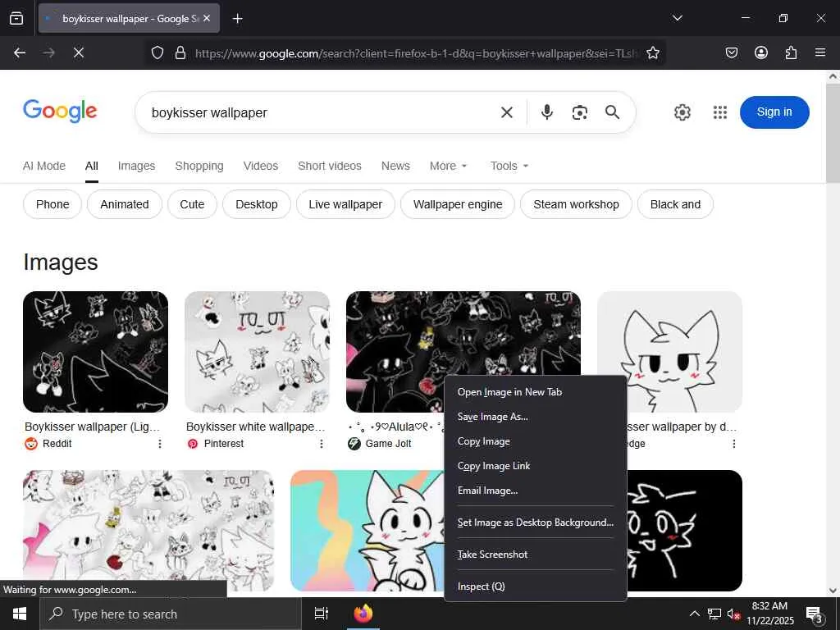
Task: Open the Pinterest white wallpaper thumbnail
Action: pos(257,352)
